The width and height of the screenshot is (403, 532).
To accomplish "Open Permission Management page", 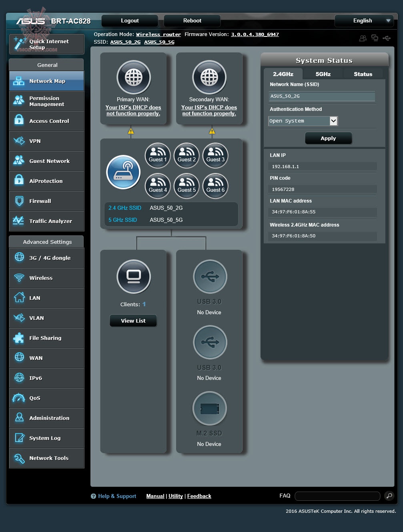I will click(47, 101).
